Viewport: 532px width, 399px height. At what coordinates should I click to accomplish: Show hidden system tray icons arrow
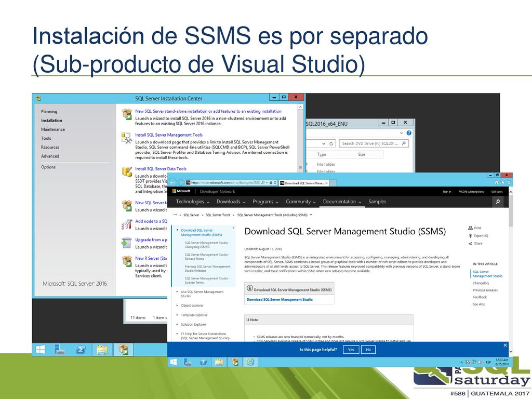461,362
